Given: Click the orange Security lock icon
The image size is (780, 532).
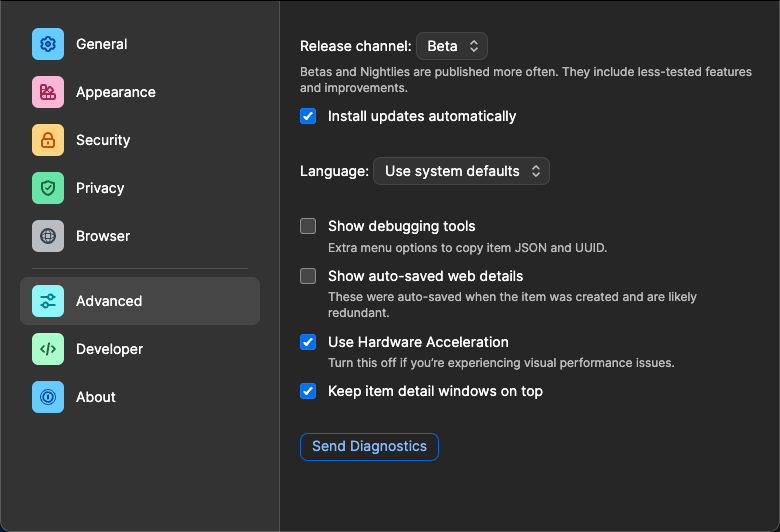Looking at the screenshot, I should pos(48,140).
